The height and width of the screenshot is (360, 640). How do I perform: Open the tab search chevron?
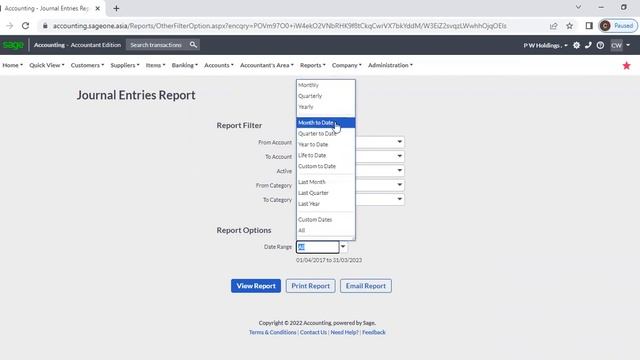(578, 7)
